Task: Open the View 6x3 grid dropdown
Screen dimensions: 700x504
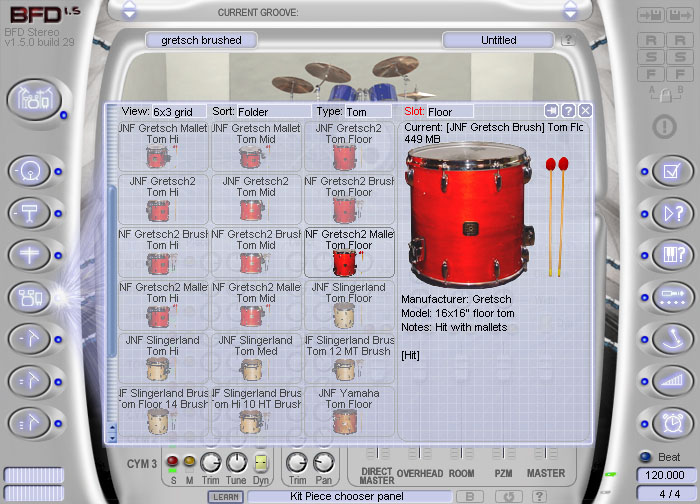Action: [x=179, y=112]
